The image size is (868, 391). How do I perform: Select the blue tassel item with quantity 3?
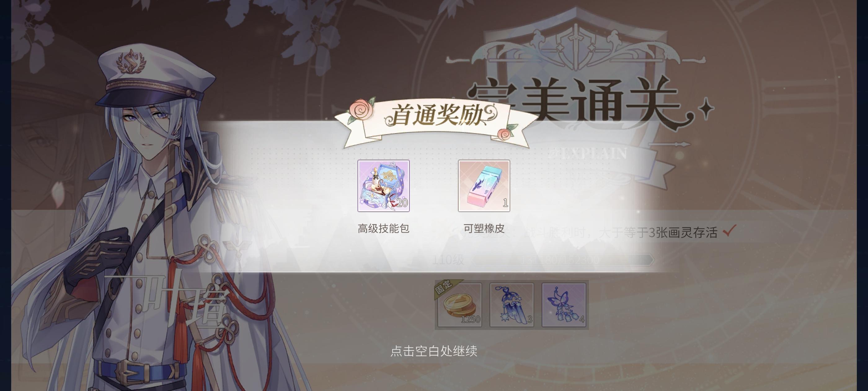pos(511,305)
